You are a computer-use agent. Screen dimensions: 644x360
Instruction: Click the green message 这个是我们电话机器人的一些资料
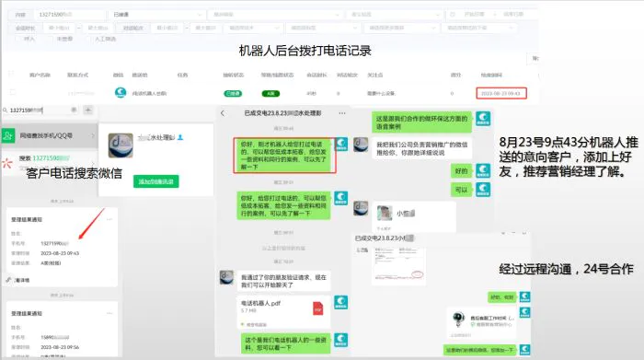tap(286, 343)
